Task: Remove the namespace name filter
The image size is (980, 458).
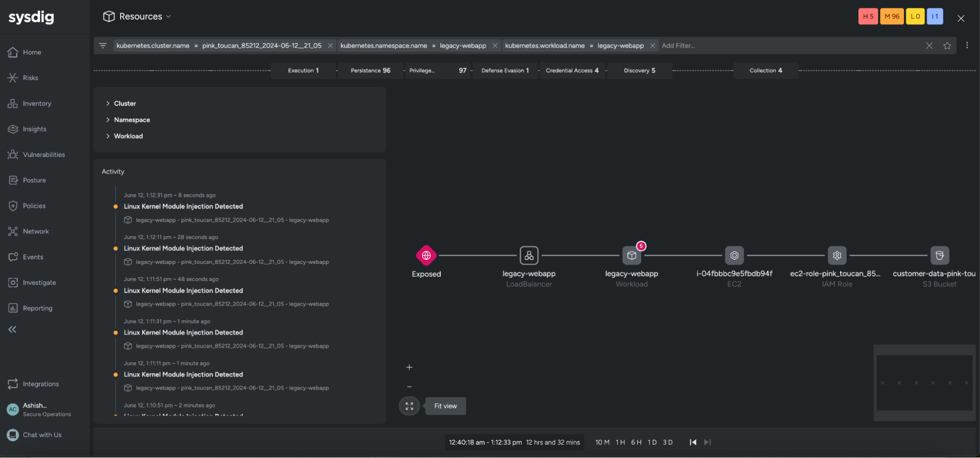Action: point(495,46)
